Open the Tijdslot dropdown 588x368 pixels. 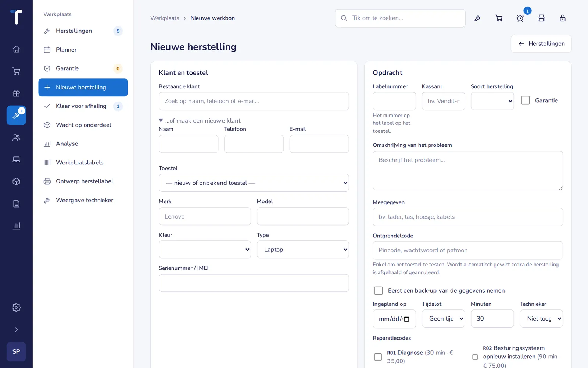(x=443, y=319)
